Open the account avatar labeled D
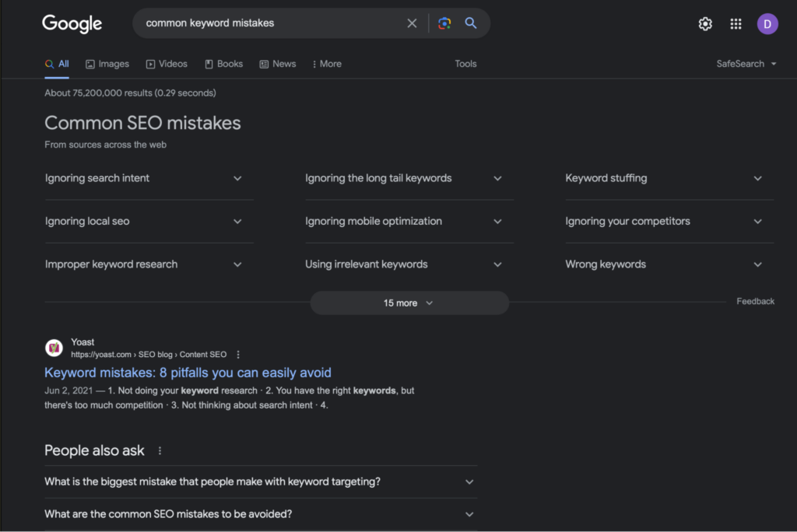The image size is (797, 532). point(767,24)
